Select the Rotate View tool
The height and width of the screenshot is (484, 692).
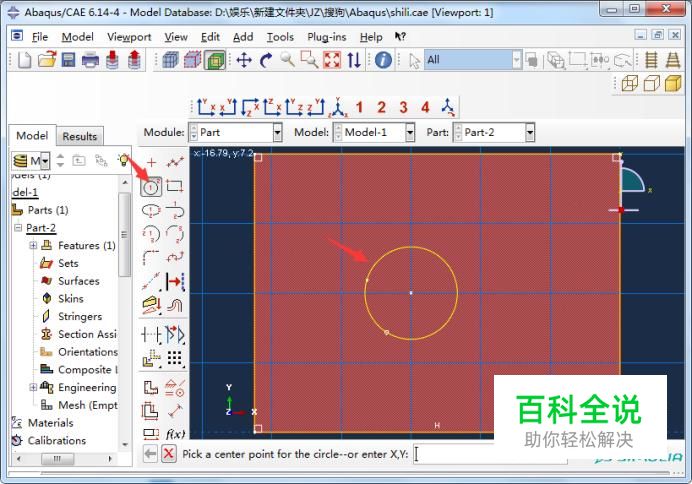click(266, 60)
